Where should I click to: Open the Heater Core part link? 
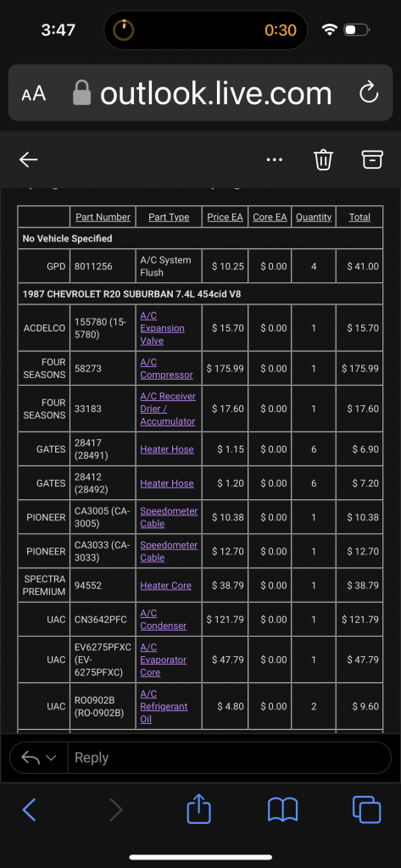click(165, 586)
